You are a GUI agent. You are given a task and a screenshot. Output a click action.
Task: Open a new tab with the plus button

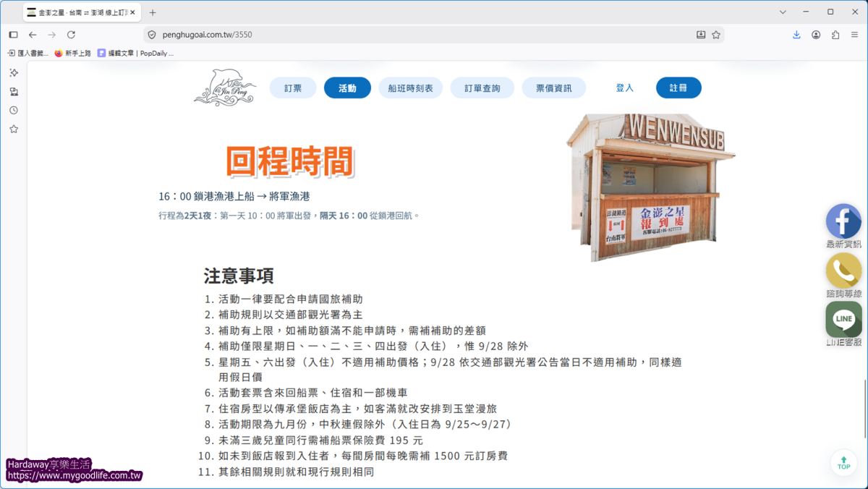(153, 12)
